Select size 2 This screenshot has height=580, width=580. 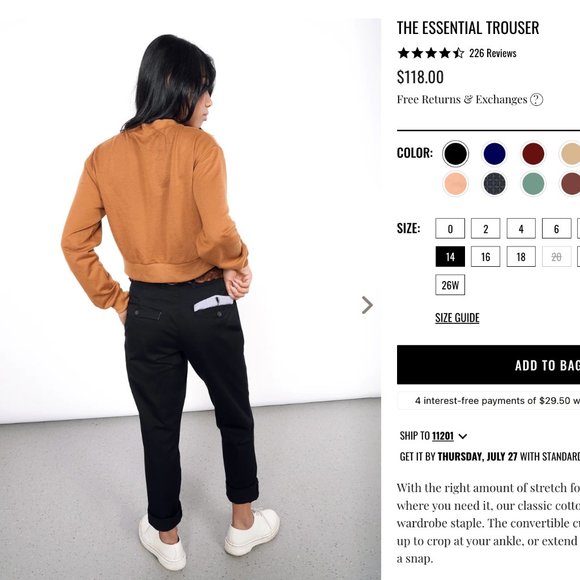click(485, 229)
